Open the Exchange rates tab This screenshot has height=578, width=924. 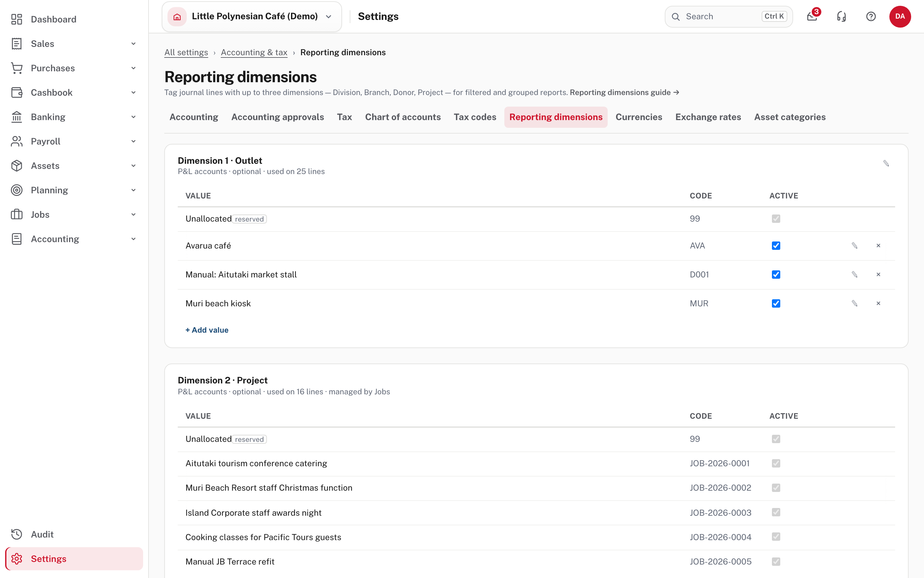pos(708,117)
